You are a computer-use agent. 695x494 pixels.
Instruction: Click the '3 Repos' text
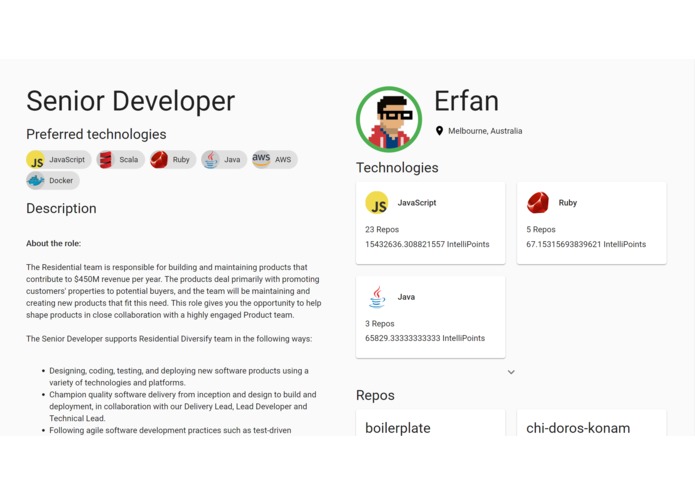(x=380, y=324)
